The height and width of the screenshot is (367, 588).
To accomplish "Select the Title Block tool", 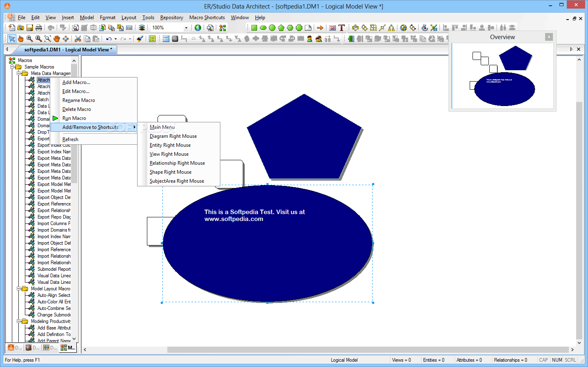I will pos(333,28).
